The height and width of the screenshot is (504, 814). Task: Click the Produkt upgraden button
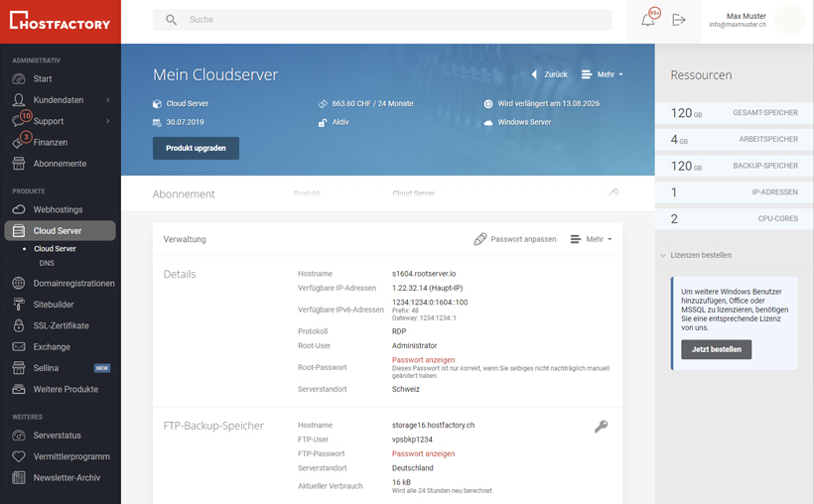point(196,148)
